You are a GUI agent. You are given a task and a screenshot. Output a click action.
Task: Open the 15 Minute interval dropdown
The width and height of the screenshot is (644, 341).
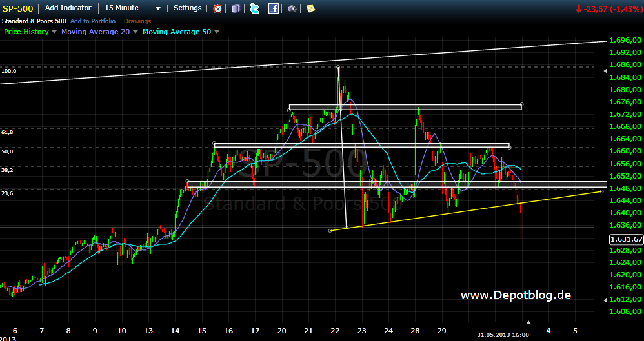click(x=133, y=8)
